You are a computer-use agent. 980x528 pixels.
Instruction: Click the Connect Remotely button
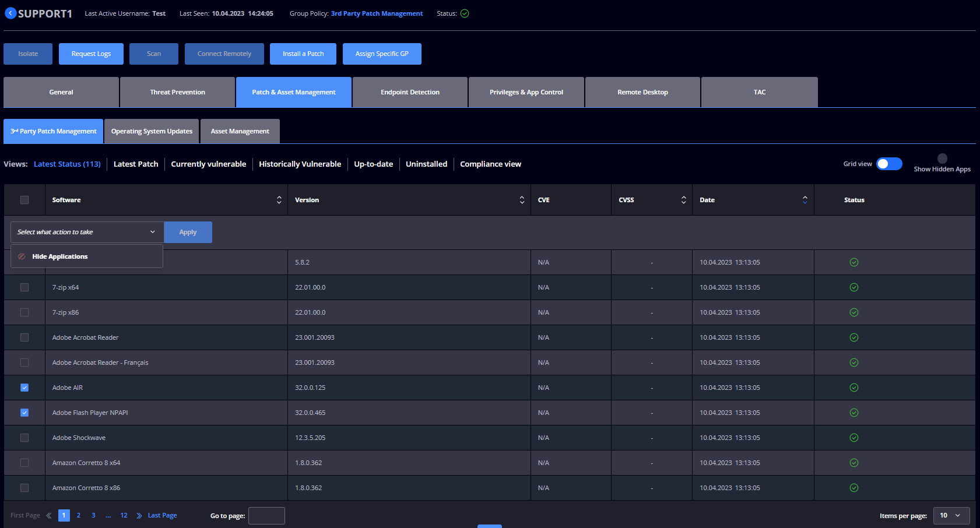point(224,54)
